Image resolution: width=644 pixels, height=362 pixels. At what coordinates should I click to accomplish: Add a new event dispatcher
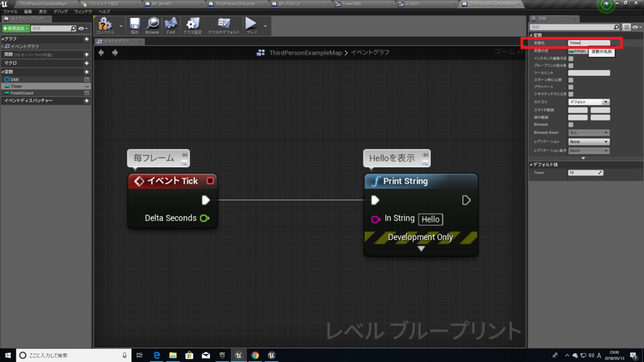(x=87, y=101)
